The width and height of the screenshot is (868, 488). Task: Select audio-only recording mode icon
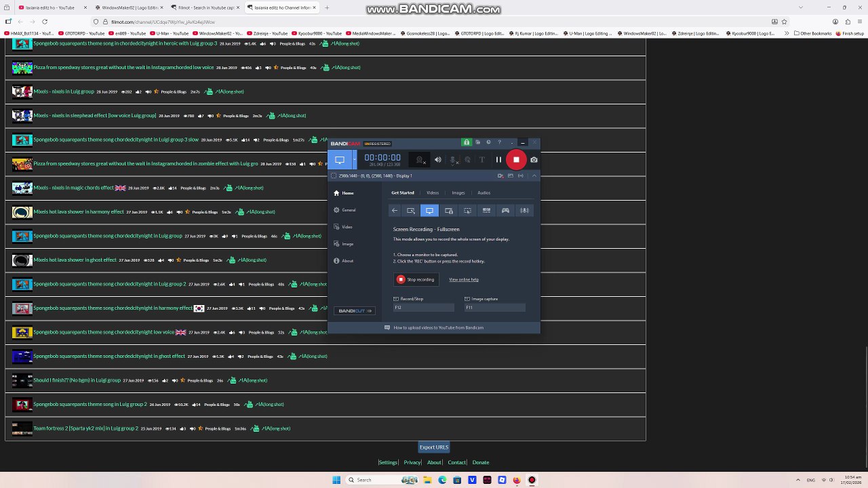tap(524, 211)
